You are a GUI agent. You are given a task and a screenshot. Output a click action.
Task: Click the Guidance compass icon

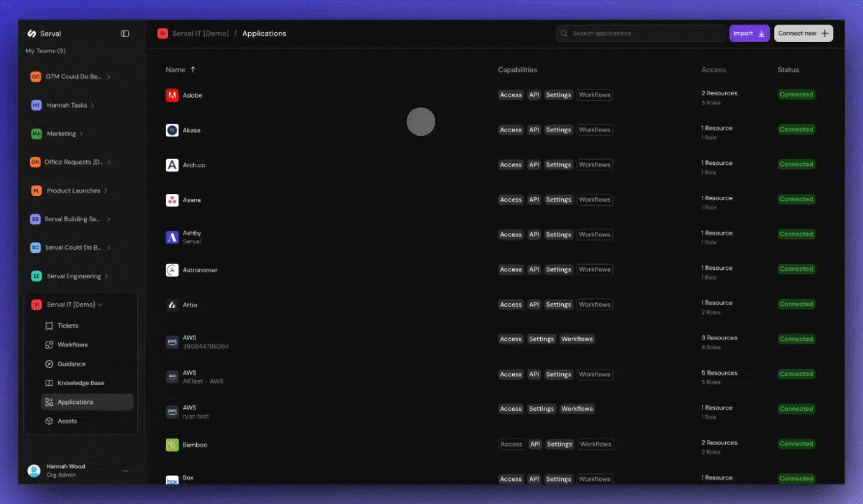click(x=49, y=363)
